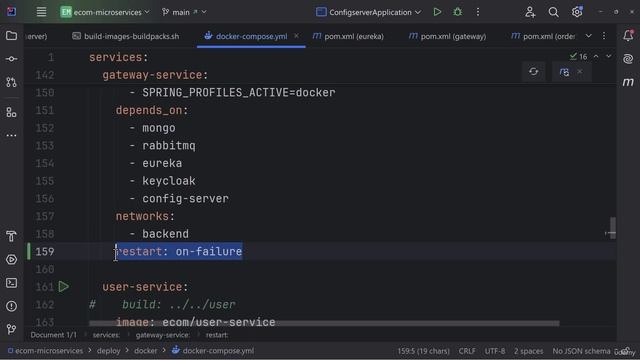
Task: Click '- config-server' entry on line 156
Action: pyautogui.click(x=179, y=198)
